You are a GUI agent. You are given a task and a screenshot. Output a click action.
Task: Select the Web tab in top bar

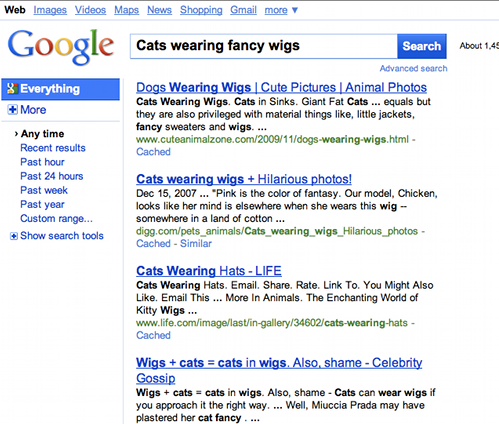(15, 10)
